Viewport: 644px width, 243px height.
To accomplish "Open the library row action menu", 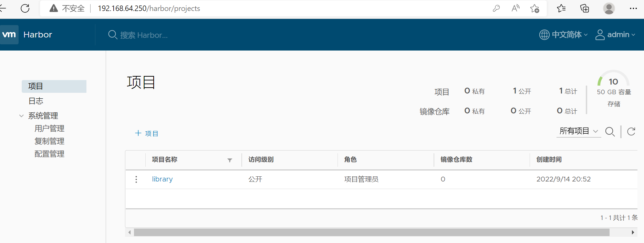I will [136, 179].
